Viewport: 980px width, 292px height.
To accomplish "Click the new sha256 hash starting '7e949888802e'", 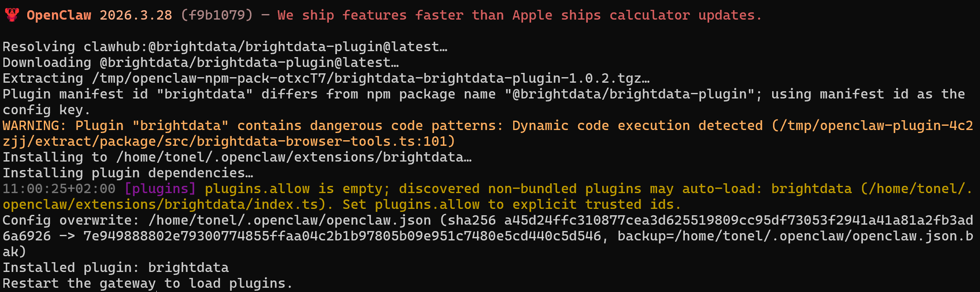I will click(342, 236).
